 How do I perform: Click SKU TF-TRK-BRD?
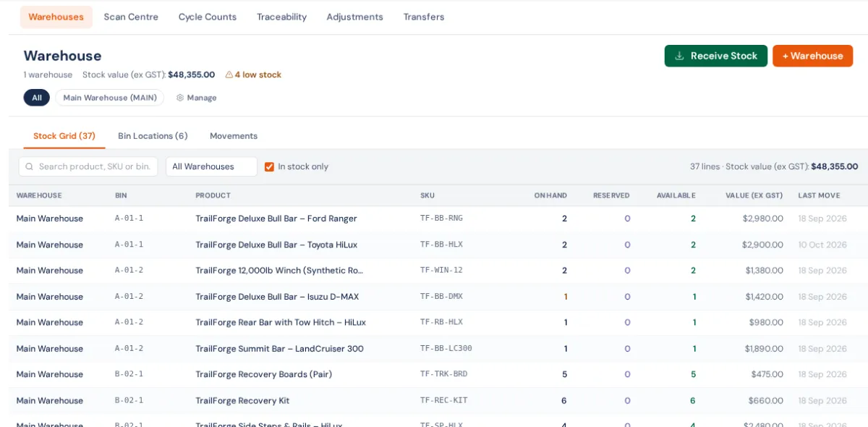443,375
